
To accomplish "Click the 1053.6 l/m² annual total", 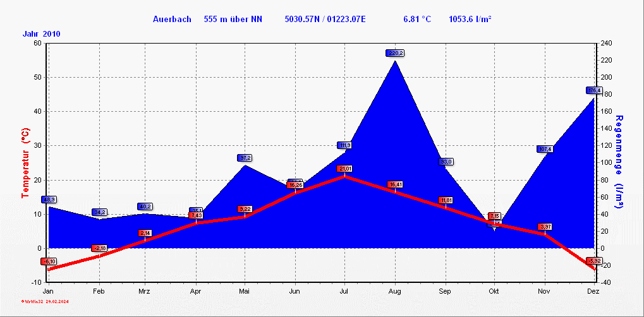I will (470, 19).
